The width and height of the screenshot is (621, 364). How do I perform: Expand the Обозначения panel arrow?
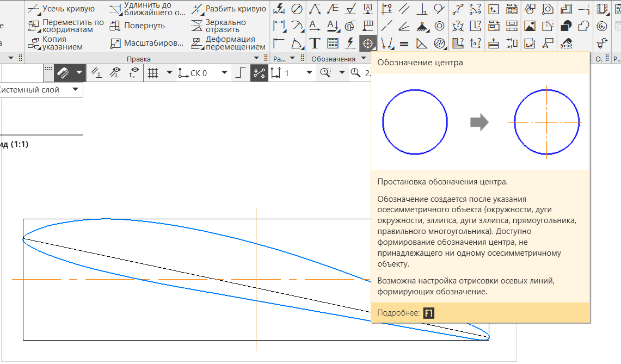tap(363, 59)
